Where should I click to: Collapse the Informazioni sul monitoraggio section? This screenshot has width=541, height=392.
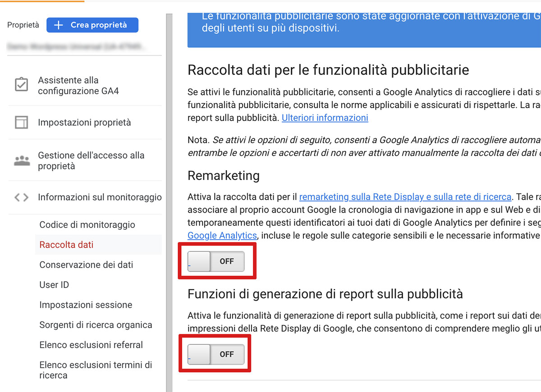pyautogui.click(x=100, y=197)
